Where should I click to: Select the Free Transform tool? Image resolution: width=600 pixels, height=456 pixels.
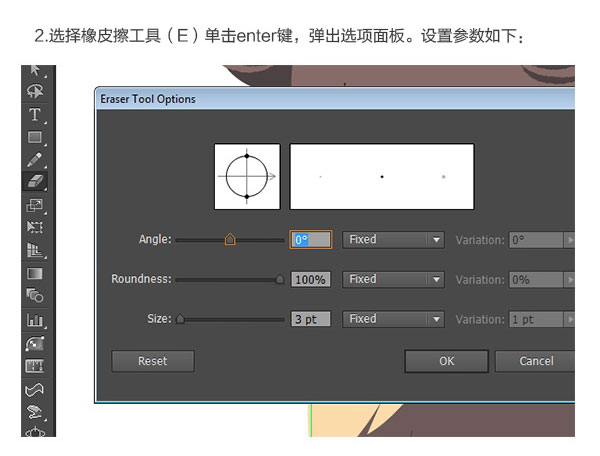[35, 227]
